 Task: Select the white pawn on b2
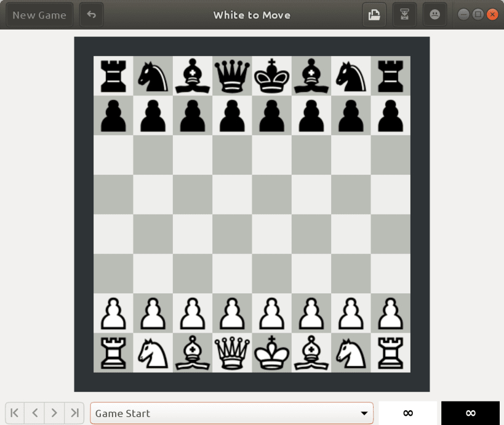[x=153, y=313]
